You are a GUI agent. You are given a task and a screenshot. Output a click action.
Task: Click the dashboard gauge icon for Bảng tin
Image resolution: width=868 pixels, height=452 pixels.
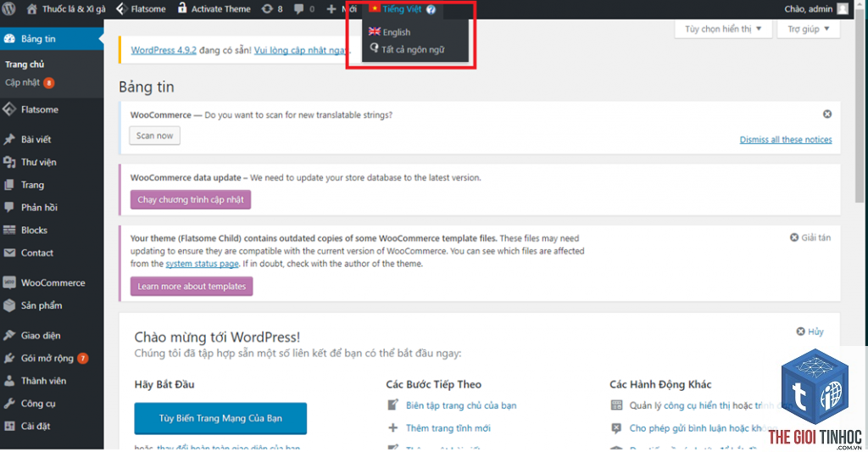point(9,39)
